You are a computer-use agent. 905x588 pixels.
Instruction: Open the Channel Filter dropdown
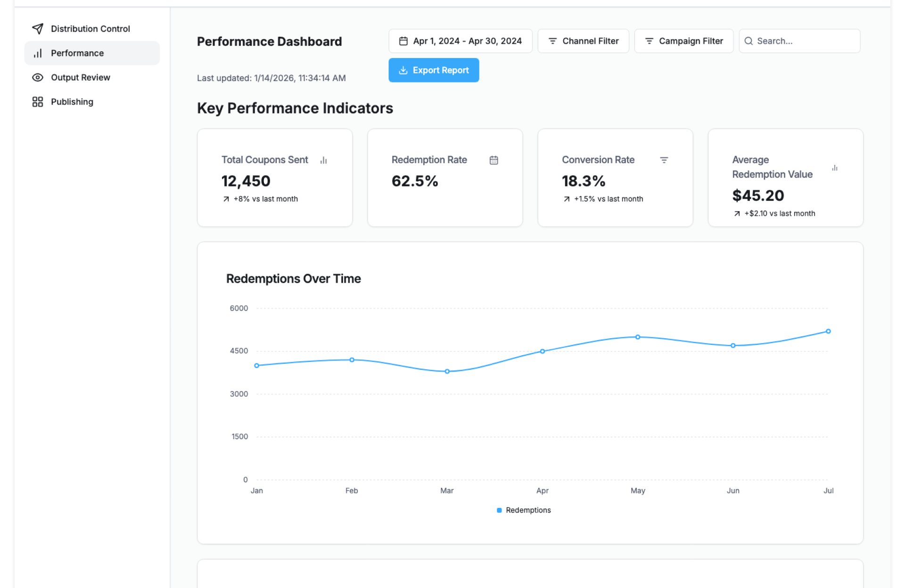[583, 41]
